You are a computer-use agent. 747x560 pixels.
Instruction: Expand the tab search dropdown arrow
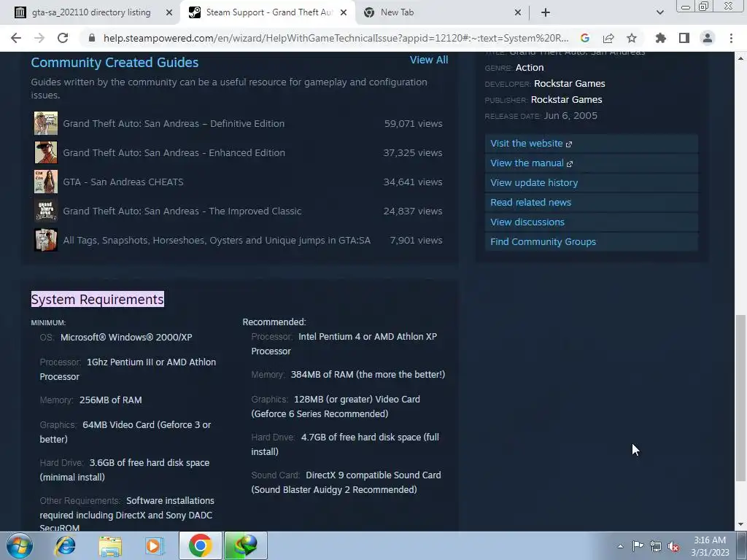click(x=659, y=12)
